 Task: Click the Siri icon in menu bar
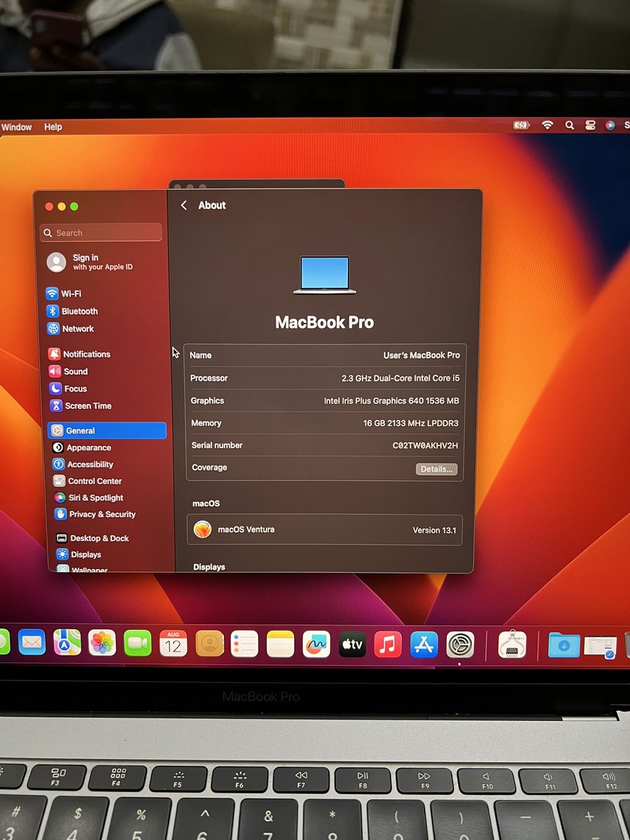pos(610,125)
